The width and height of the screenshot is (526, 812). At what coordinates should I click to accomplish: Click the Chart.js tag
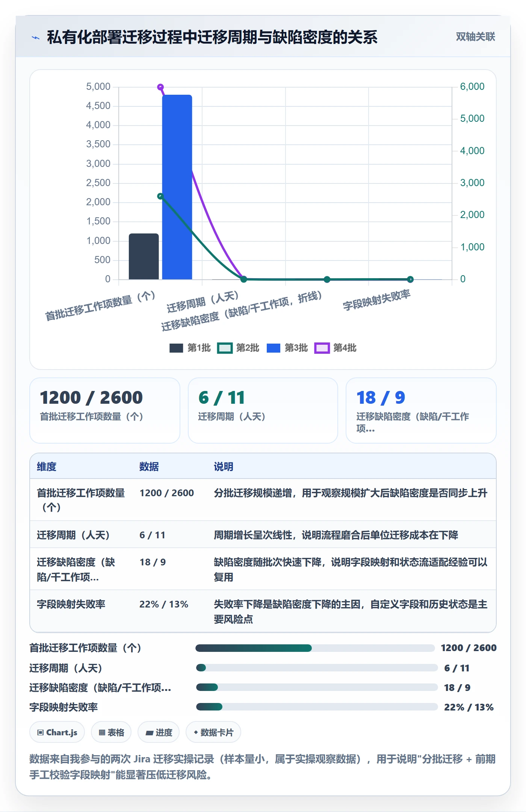click(57, 732)
